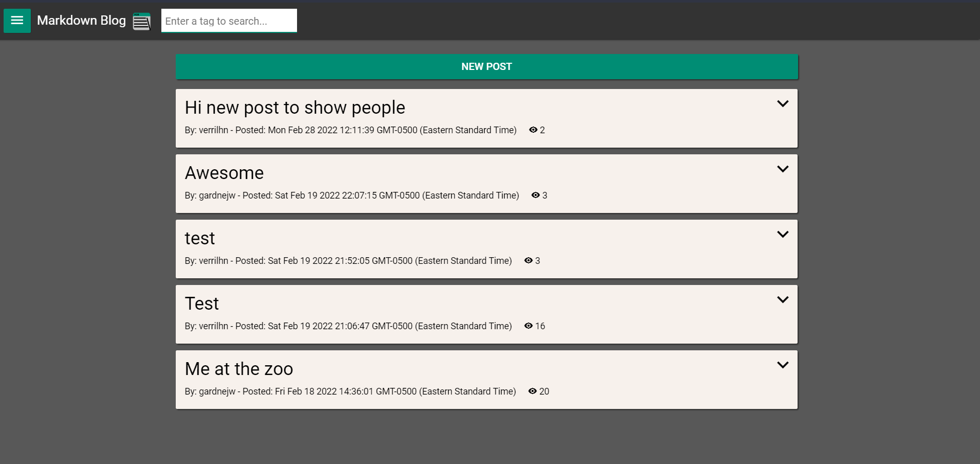Image resolution: width=980 pixels, height=464 pixels.
Task: Open 'Hi new post to show people' title
Action: point(295,108)
